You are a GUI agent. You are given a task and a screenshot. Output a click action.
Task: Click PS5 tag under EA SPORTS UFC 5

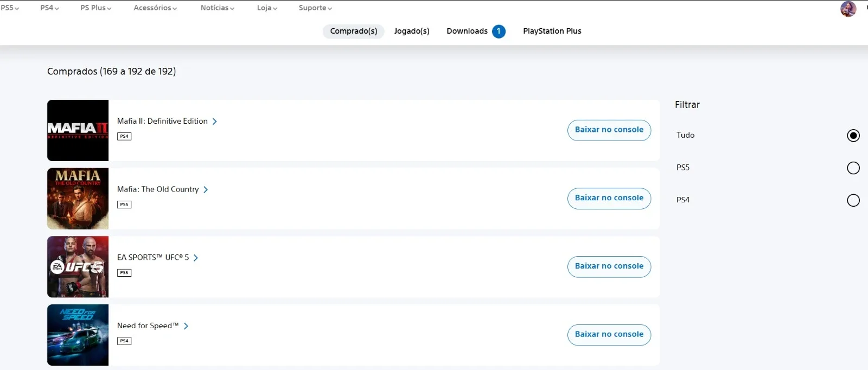124,273
